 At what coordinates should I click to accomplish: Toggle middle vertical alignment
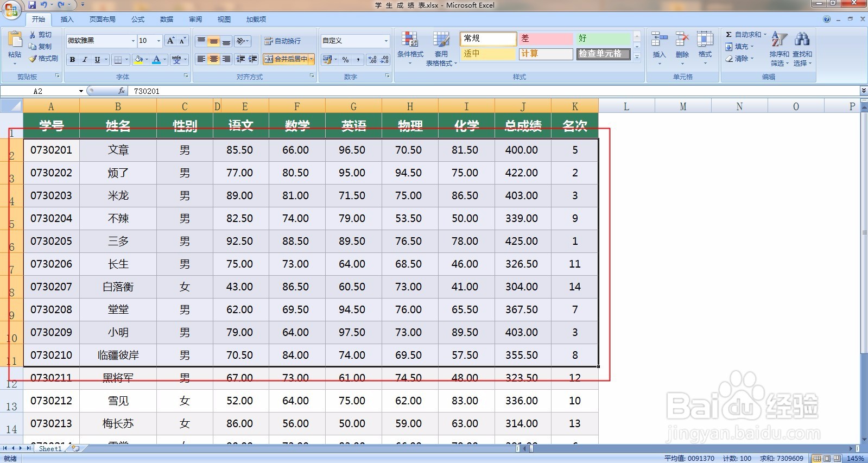(x=214, y=41)
